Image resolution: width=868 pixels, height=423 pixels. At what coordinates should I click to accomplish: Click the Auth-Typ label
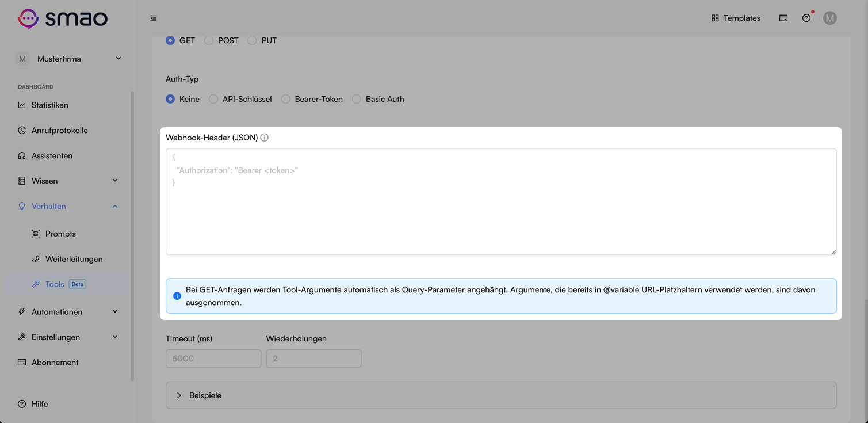182,79
